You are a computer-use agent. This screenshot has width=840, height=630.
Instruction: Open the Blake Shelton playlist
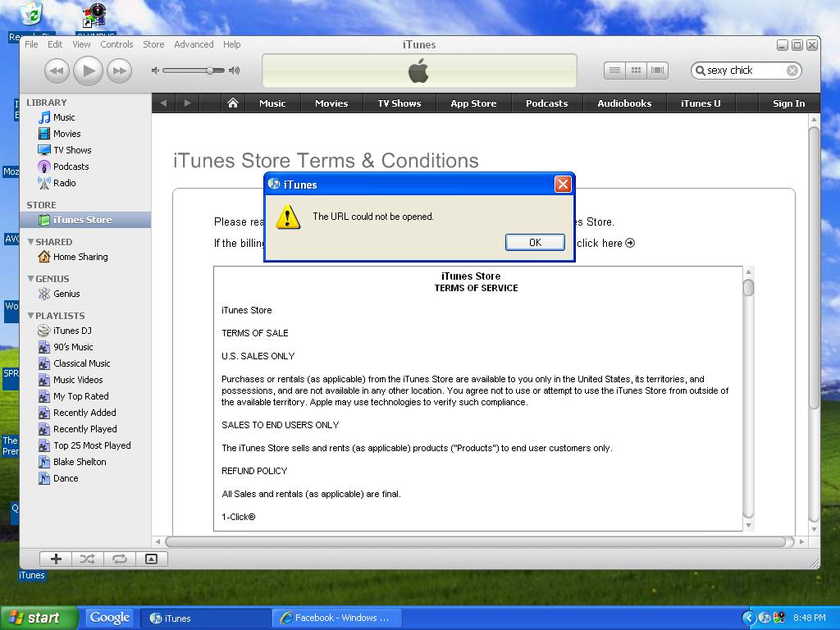tap(85, 462)
